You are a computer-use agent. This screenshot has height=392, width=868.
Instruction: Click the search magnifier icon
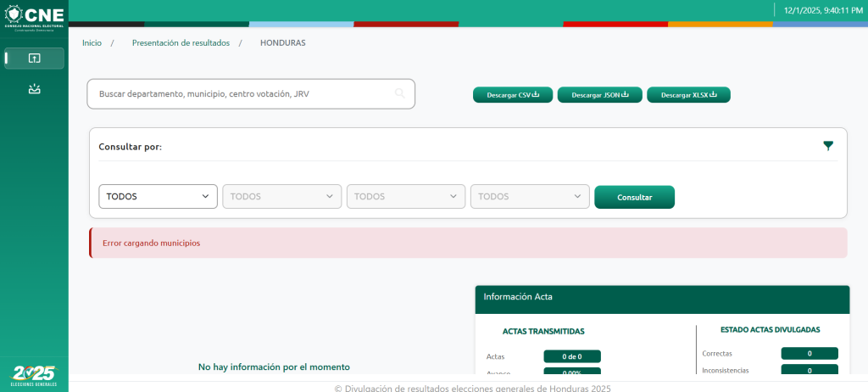pyautogui.click(x=400, y=93)
